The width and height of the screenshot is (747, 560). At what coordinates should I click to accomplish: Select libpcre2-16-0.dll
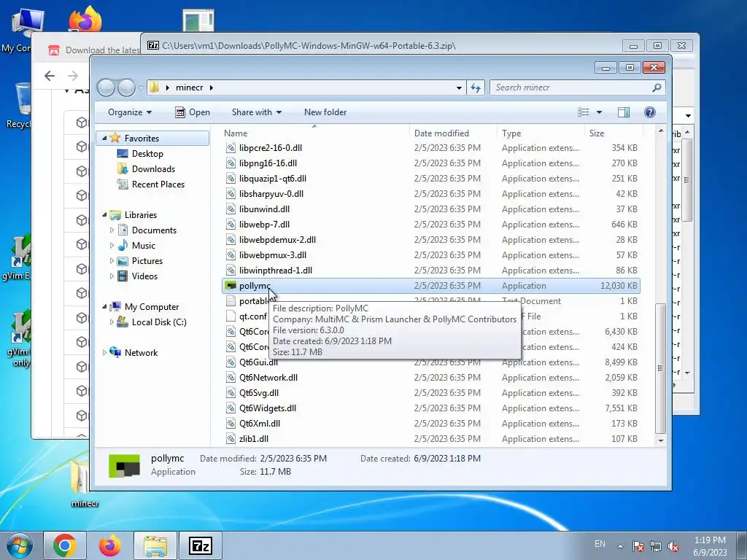coord(431,148)
